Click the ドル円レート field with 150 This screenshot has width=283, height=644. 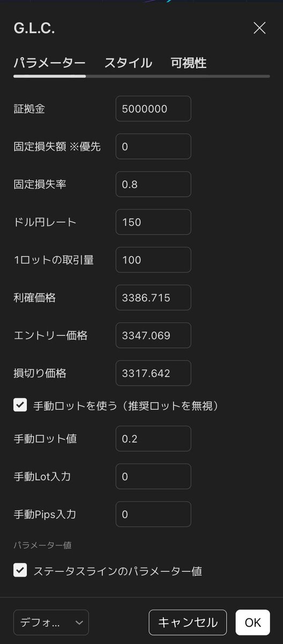point(153,222)
